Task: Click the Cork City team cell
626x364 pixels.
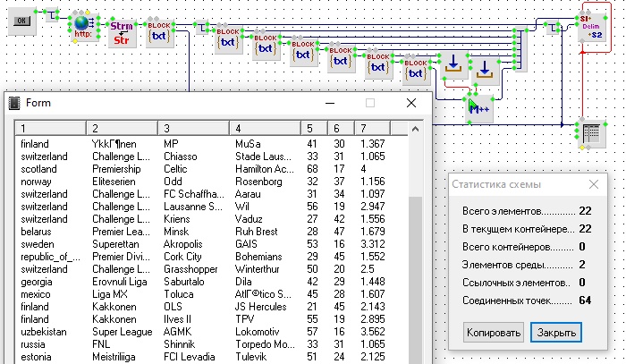Action: 182,257
